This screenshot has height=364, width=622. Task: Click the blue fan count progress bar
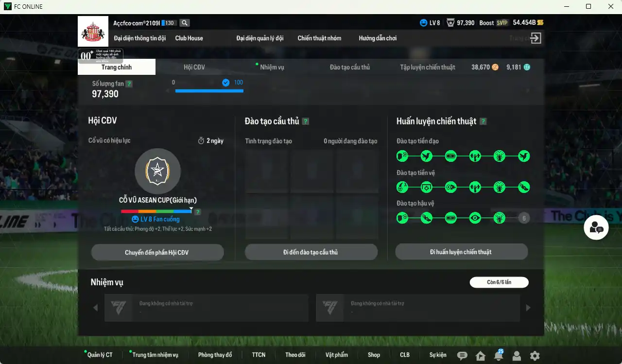209,90
